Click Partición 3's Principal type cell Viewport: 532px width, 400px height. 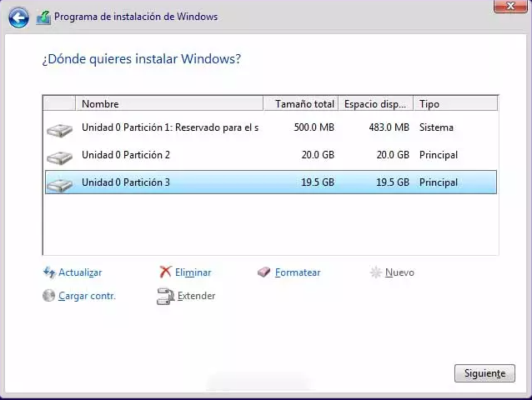point(439,182)
